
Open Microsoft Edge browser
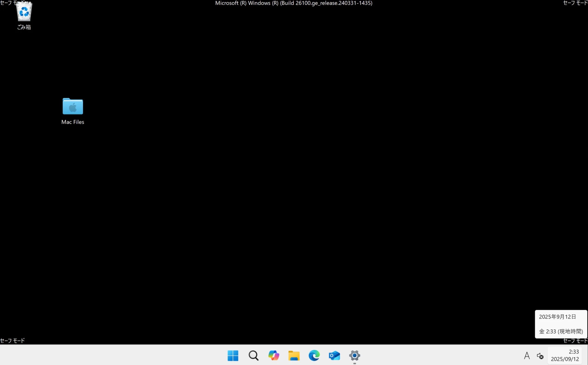[x=314, y=356]
